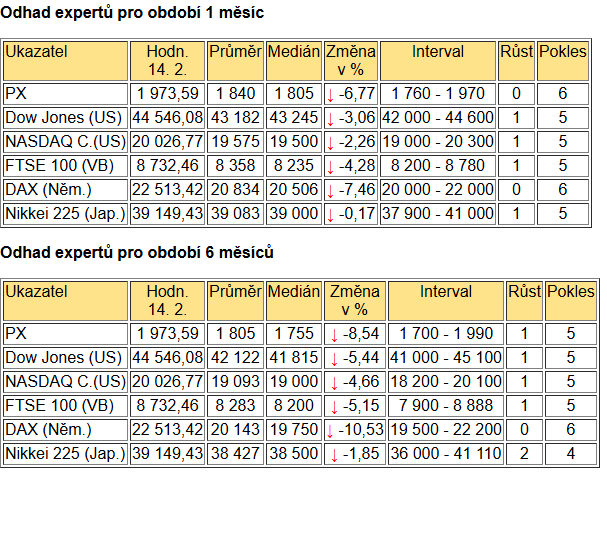Click the heading 'Odhad expertů pro období 1 měsíc'
This screenshot has height=542, width=607.
point(132,13)
